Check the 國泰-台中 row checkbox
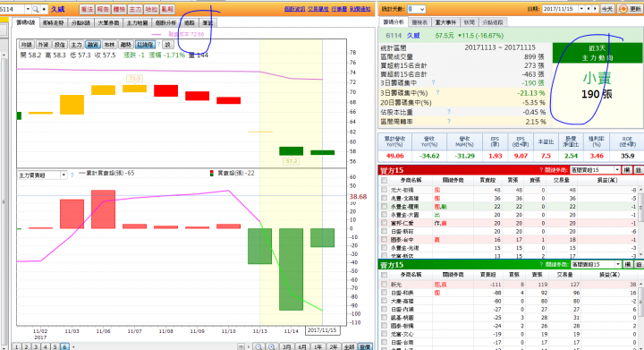644x350 pixels. tap(384, 240)
